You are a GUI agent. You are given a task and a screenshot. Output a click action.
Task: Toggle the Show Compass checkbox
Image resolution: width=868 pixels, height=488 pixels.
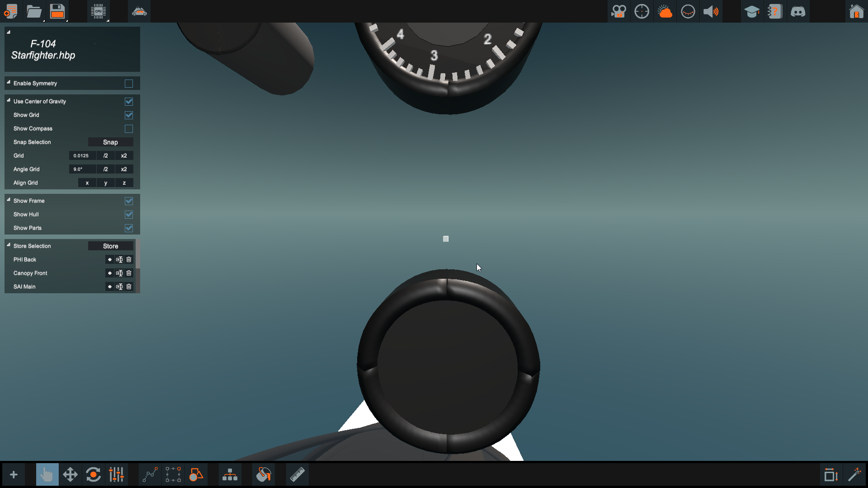click(x=129, y=129)
